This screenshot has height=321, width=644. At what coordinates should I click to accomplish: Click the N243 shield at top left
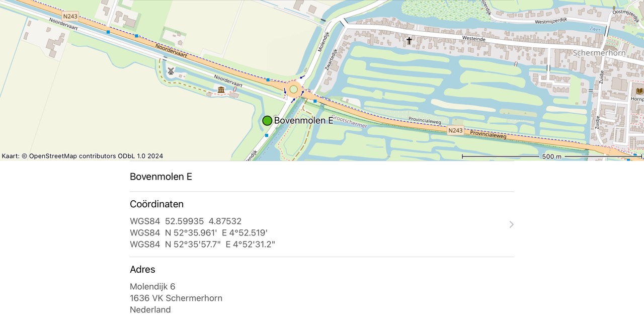tap(70, 17)
